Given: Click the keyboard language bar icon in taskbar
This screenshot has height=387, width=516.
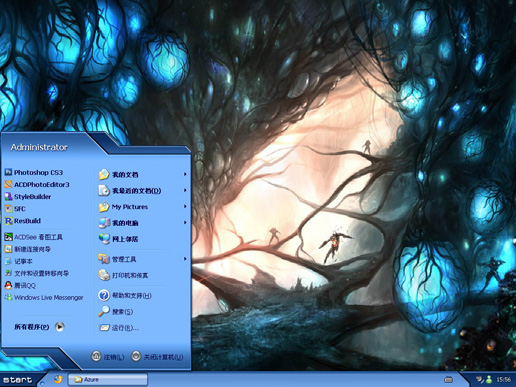Looking at the screenshot, I should click(448, 379).
